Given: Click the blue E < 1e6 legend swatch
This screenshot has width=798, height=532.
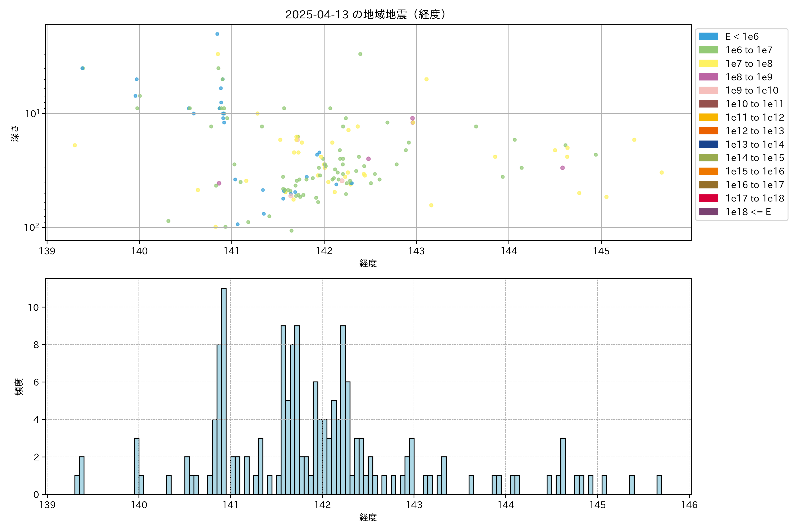Looking at the screenshot, I should point(708,37).
